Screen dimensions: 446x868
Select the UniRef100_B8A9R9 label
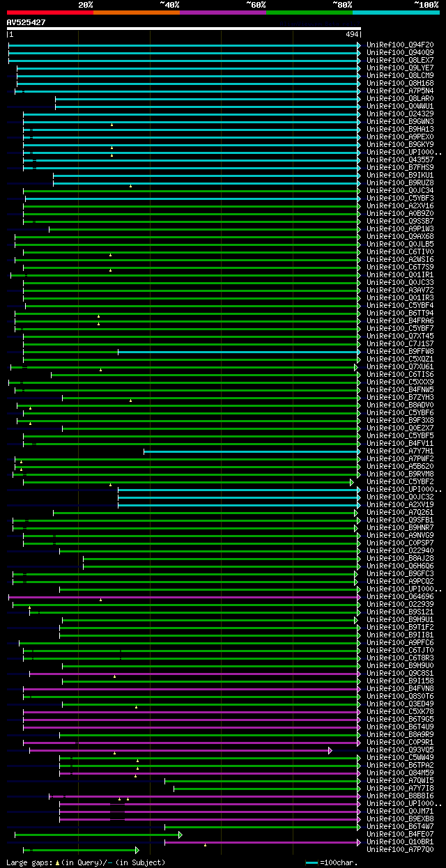pos(400,734)
